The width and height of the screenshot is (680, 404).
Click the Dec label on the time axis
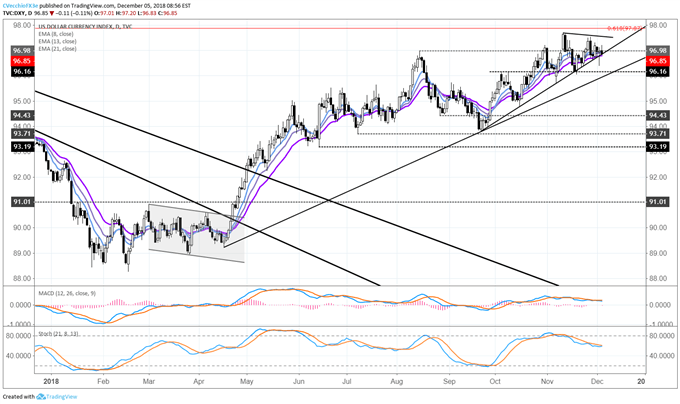597,381
